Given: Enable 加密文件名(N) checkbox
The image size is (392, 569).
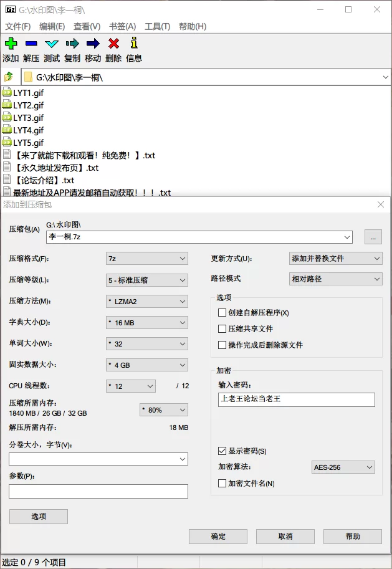Looking at the screenshot, I should click(x=222, y=484).
